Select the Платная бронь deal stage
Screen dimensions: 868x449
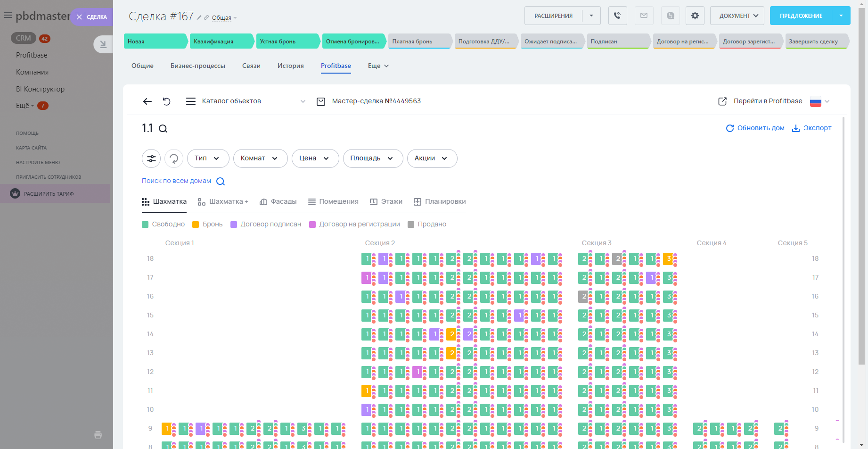click(x=419, y=42)
